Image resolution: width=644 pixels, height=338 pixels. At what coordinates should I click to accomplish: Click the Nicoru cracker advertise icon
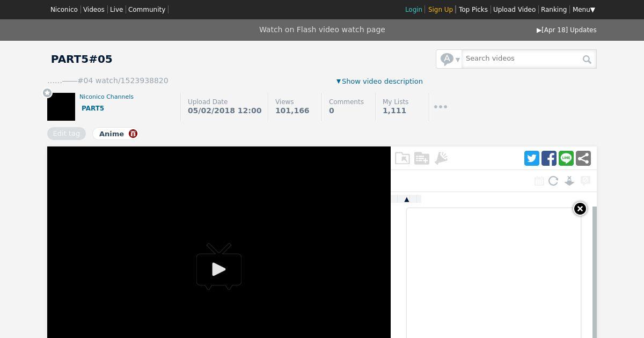tap(441, 158)
